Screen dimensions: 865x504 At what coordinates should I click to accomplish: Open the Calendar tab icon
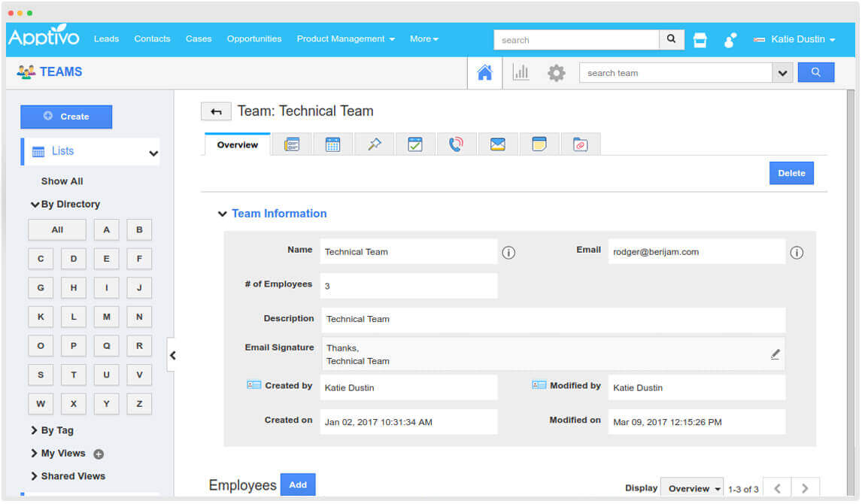(x=333, y=143)
